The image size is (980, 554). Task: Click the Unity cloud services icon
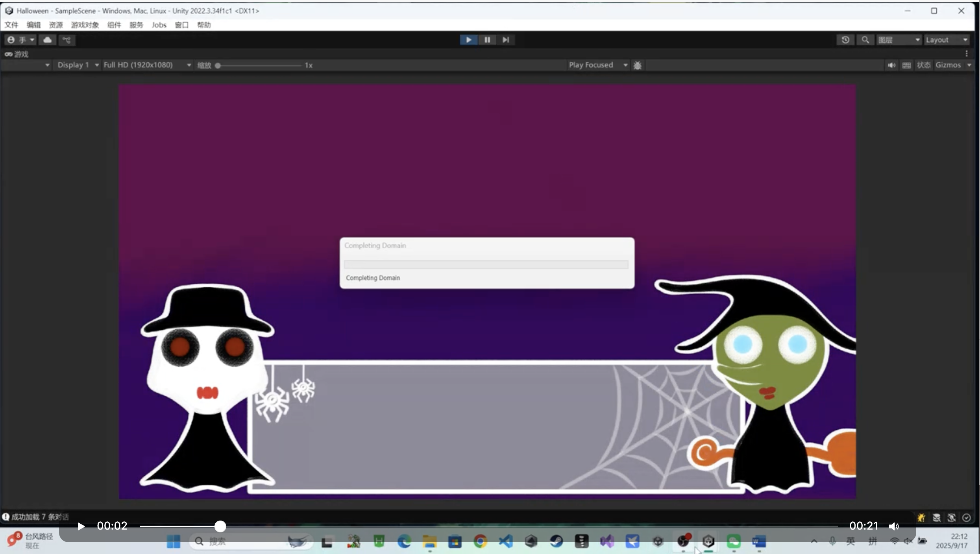coord(48,40)
